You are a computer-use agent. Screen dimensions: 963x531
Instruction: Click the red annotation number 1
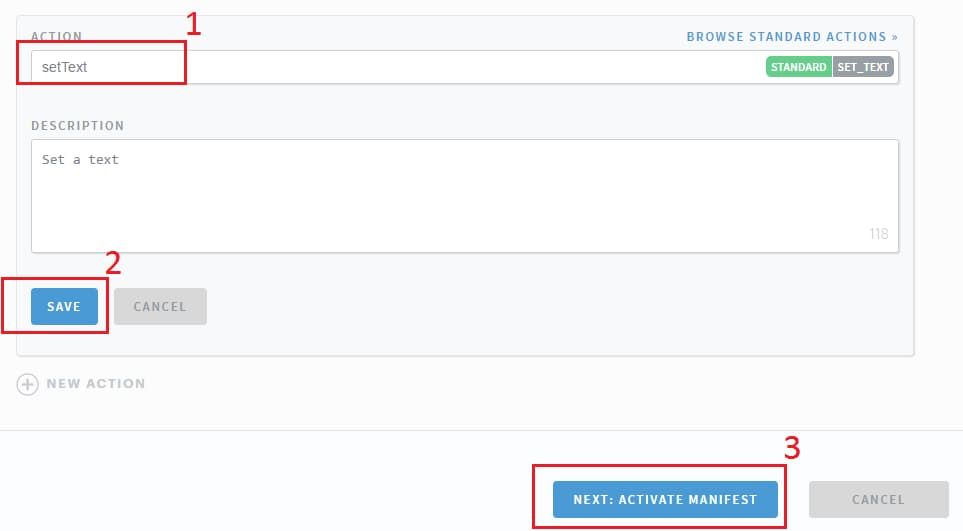193,24
